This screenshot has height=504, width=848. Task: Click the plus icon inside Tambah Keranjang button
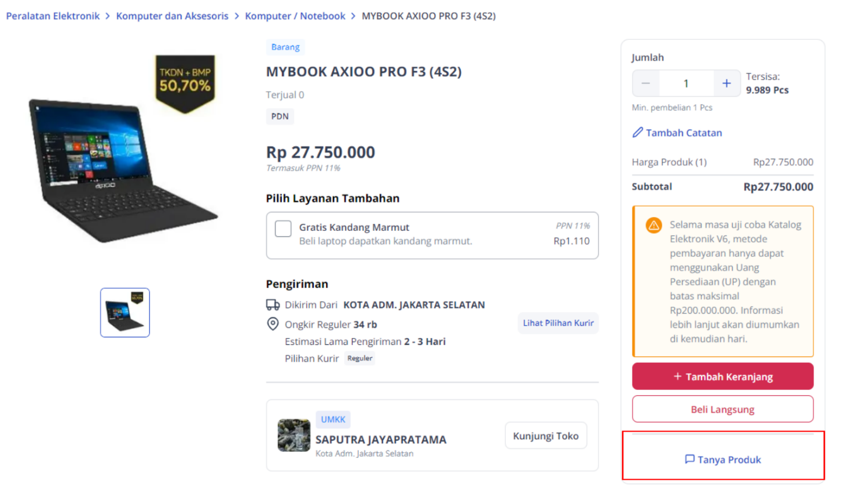click(x=677, y=376)
